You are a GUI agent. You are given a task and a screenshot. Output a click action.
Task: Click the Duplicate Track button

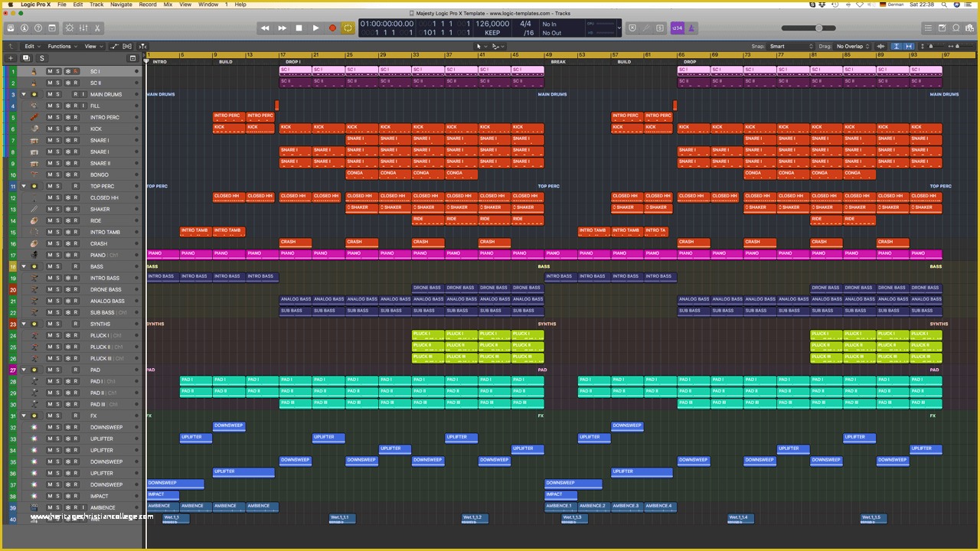point(26,58)
